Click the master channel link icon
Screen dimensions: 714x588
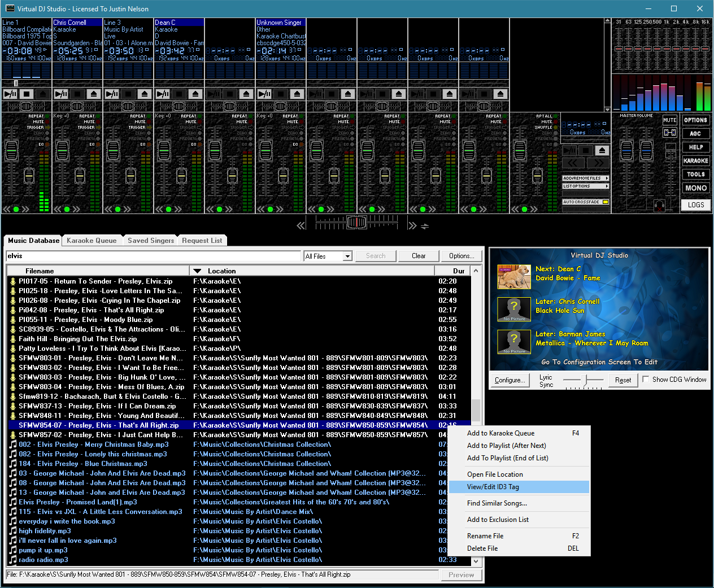click(x=670, y=132)
